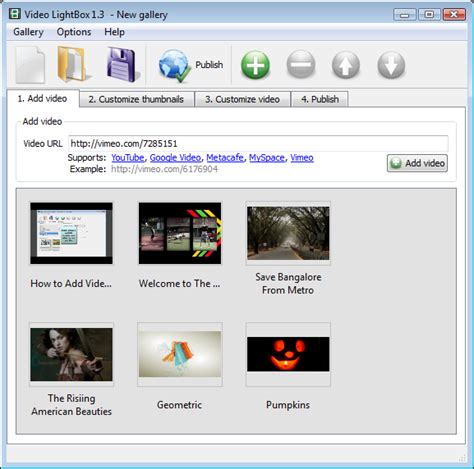474x469 pixels.
Task: Open gallery with the folder icon
Action: point(74,64)
